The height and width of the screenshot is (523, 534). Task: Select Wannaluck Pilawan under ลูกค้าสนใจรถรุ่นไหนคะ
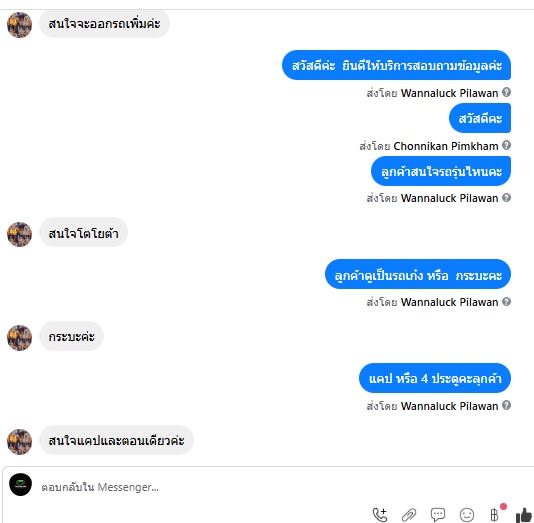[x=449, y=198]
